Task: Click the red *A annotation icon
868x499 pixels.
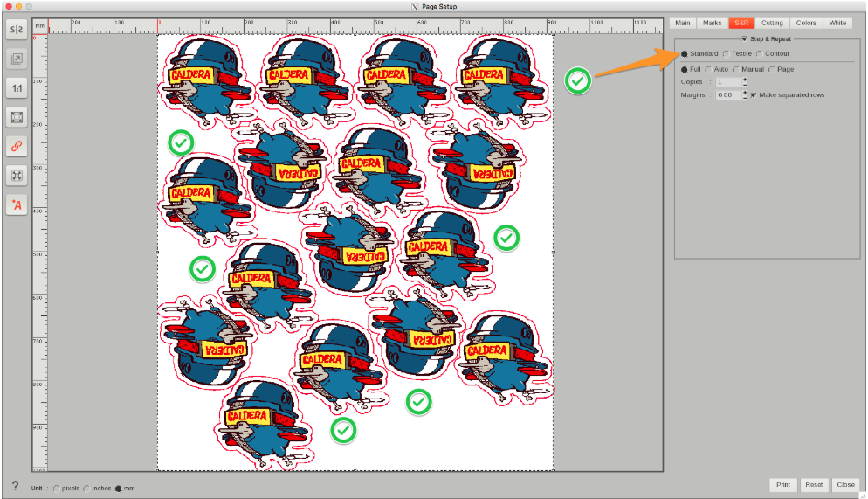Action: click(17, 204)
